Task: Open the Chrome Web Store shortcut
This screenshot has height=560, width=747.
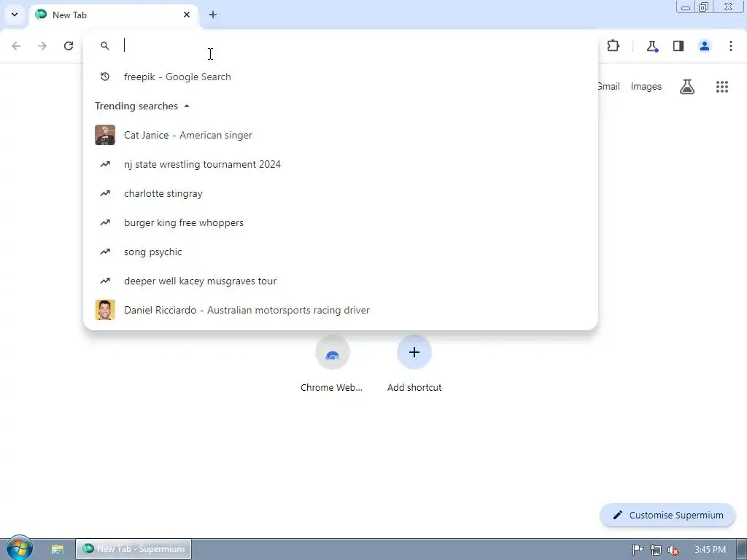Action: click(332, 364)
